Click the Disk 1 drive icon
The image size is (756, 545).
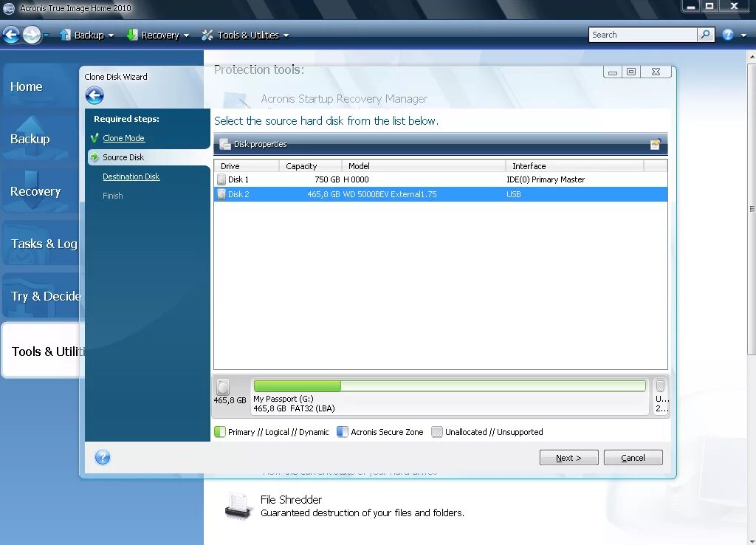tap(221, 179)
